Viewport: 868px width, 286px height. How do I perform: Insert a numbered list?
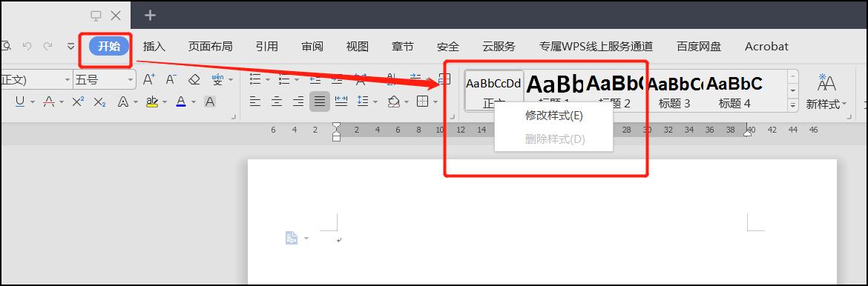(284, 79)
